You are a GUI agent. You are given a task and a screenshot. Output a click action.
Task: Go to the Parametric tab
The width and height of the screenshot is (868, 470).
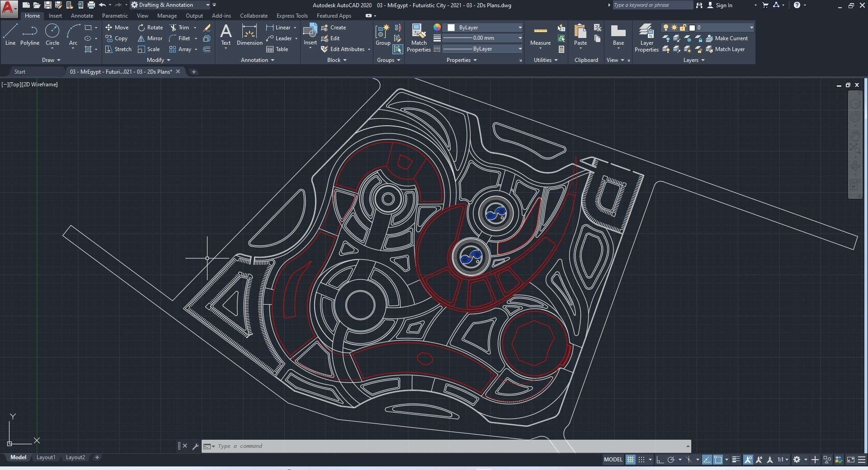(x=115, y=16)
